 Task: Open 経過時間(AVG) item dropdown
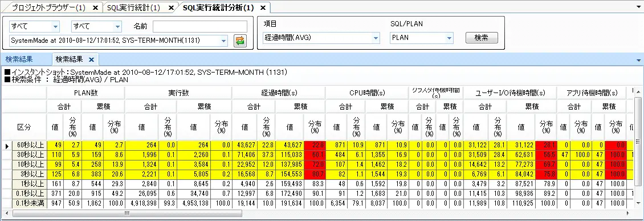376,38
